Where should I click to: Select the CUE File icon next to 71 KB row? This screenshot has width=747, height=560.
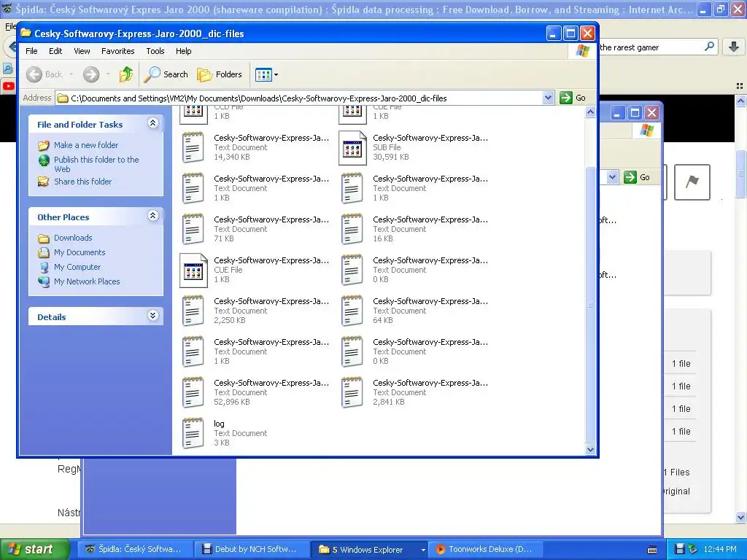coord(193,270)
